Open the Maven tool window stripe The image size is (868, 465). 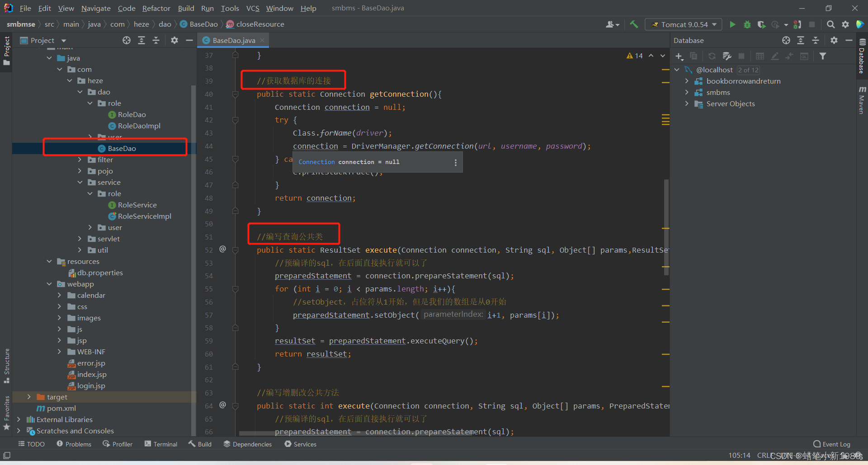point(862,100)
